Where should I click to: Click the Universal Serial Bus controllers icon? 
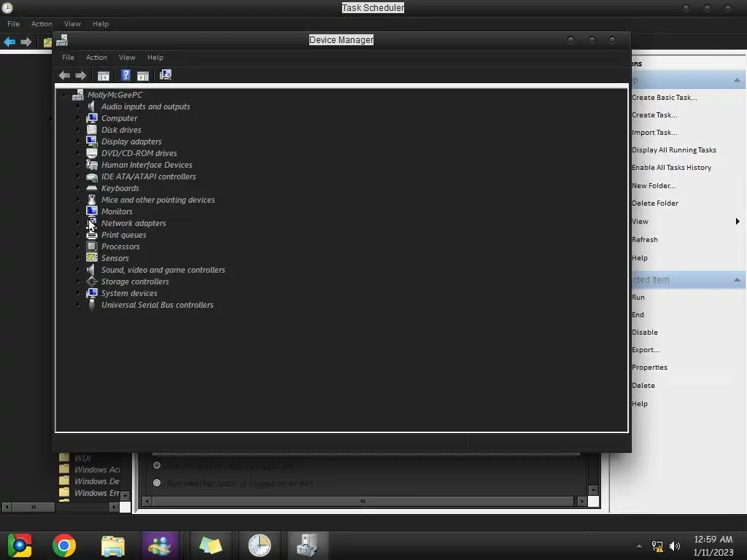pos(91,305)
